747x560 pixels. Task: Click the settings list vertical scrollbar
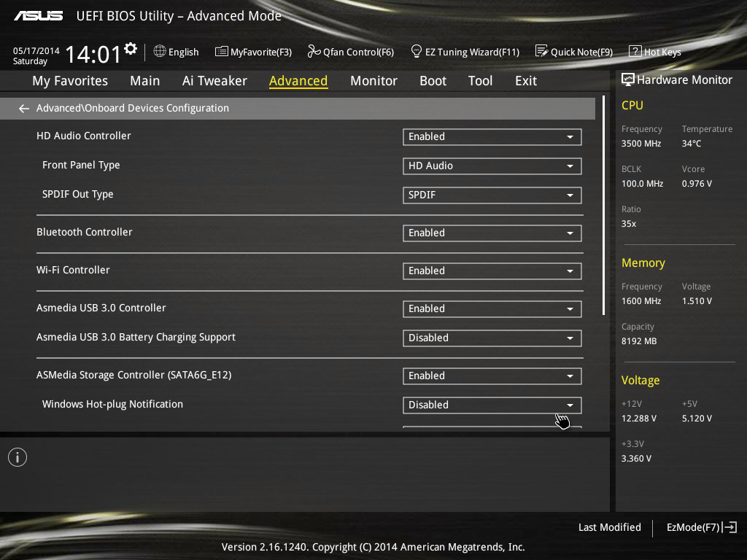point(603,205)
